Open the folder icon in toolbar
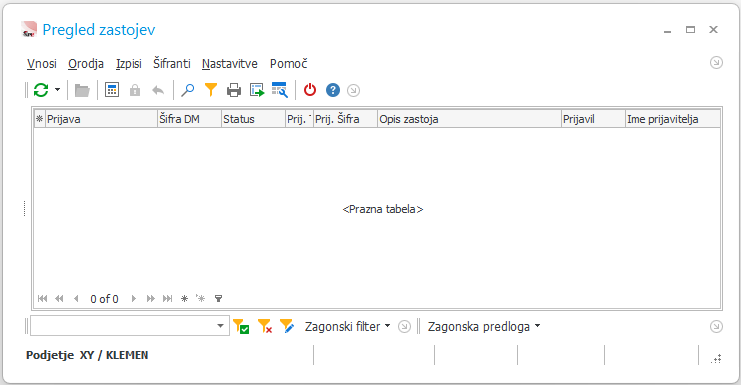 coord(82,90)
